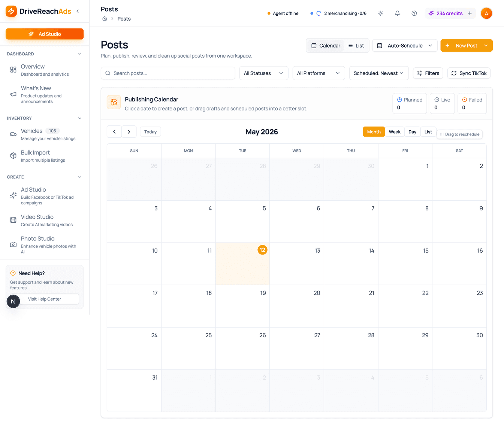The image size is (504, 429).
Task: Select List calendar view tab
Action: click(428, 132)
